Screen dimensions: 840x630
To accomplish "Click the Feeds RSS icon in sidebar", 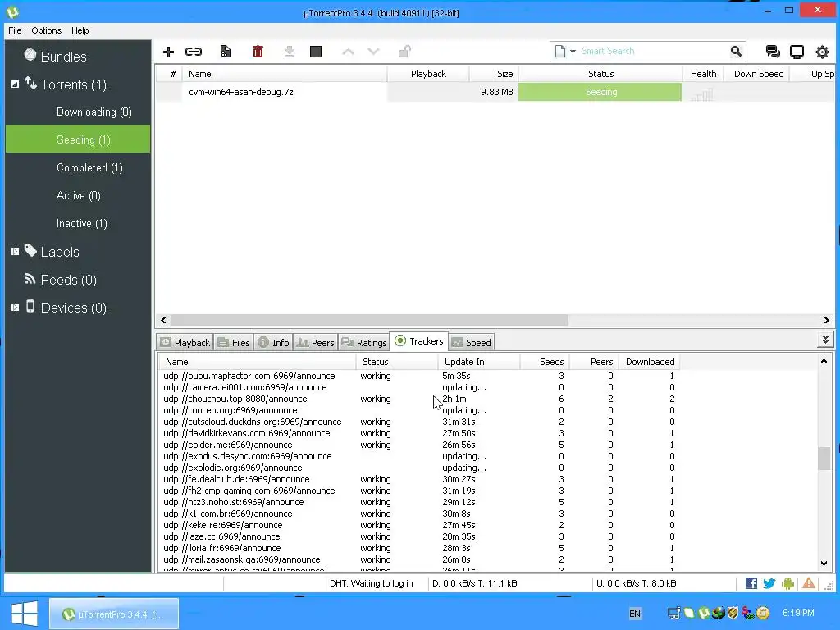I will [30, 279].
